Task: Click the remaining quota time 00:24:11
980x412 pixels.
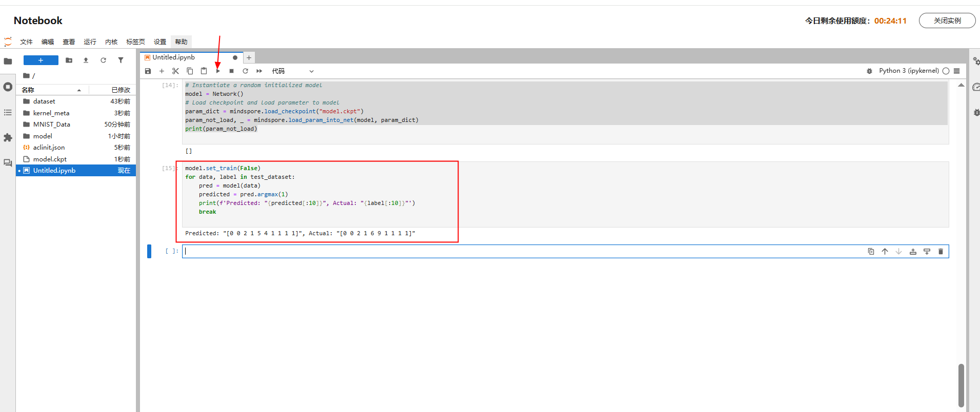Action: [x=890, y=21]
